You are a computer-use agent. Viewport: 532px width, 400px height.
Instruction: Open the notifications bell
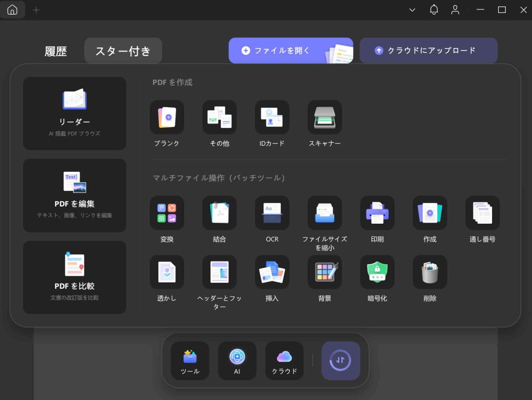(x=434, y=10)
